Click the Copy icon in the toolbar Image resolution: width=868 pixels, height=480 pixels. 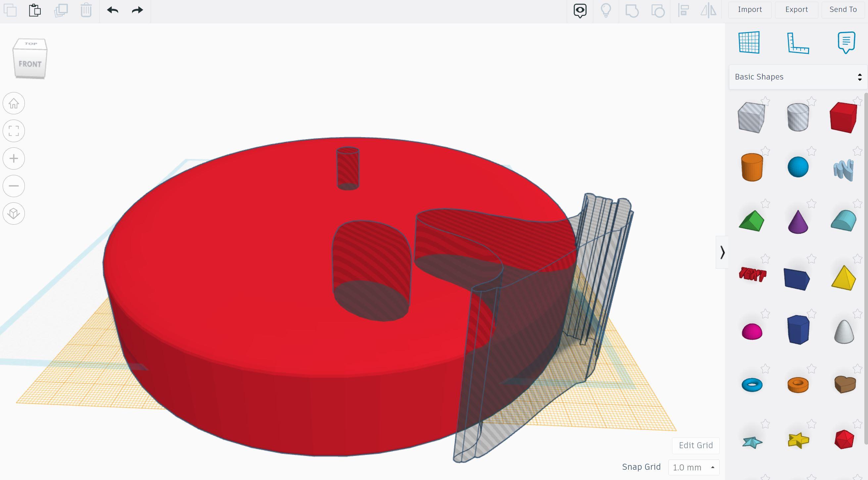[10, 10]
